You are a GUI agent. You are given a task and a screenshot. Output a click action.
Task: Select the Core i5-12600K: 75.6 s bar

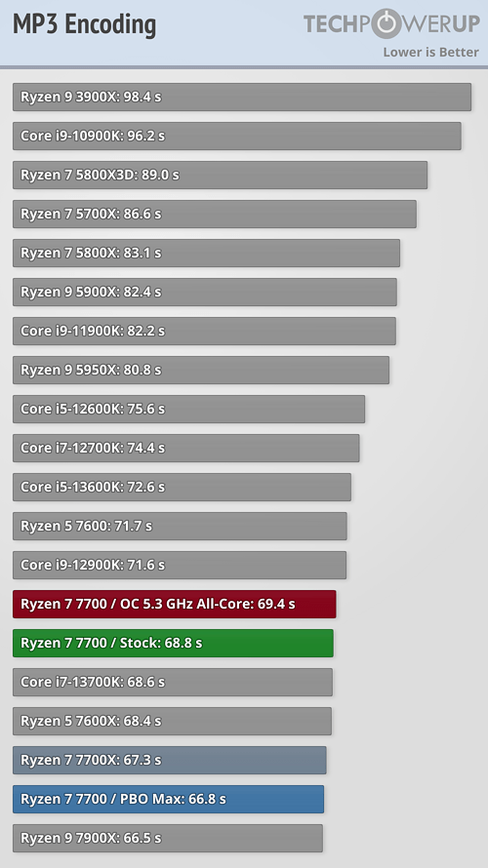(x=189, y=409)
